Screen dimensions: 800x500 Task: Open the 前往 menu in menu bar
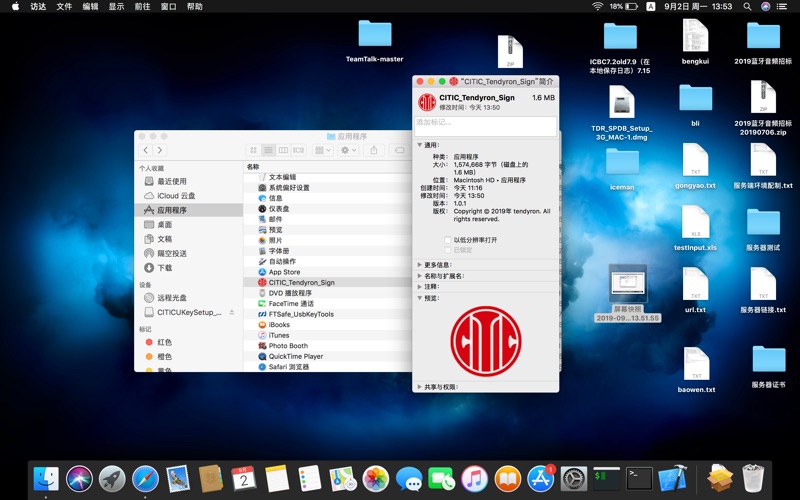(x=142, y=6)
